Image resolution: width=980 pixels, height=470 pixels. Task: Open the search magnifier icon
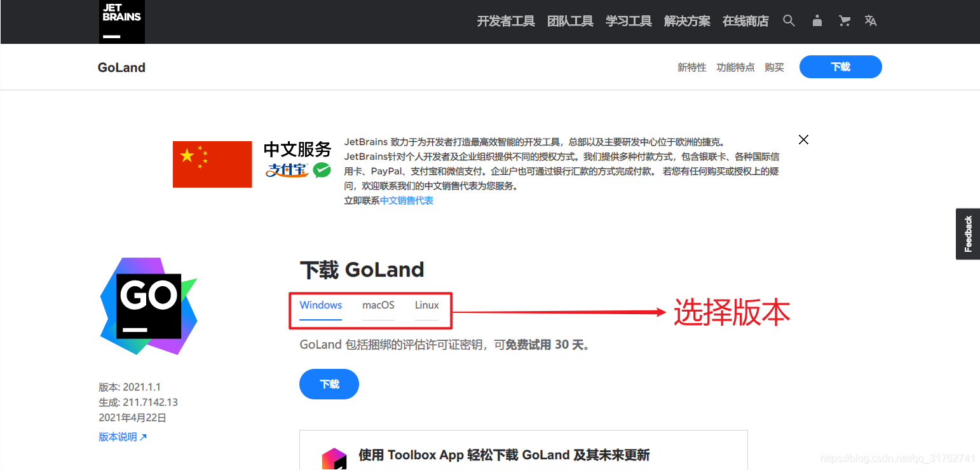789,21
